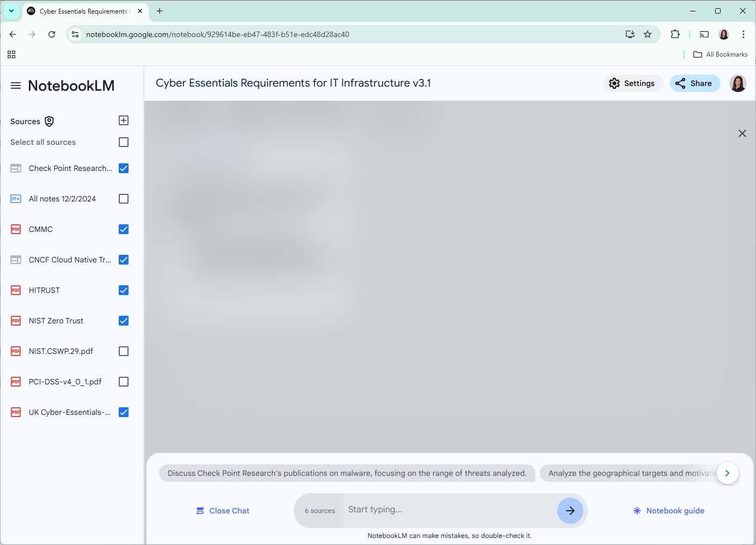
Task: Dismiss the panel with the X
Action: (742, 133)
